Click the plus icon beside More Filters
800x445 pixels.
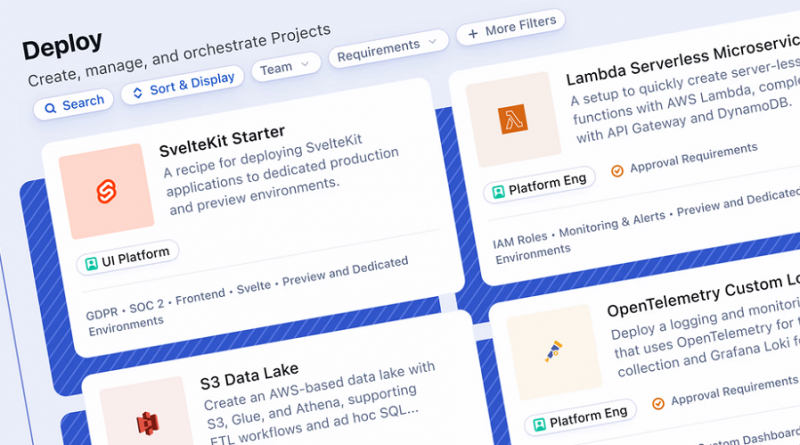pos(473,33)
